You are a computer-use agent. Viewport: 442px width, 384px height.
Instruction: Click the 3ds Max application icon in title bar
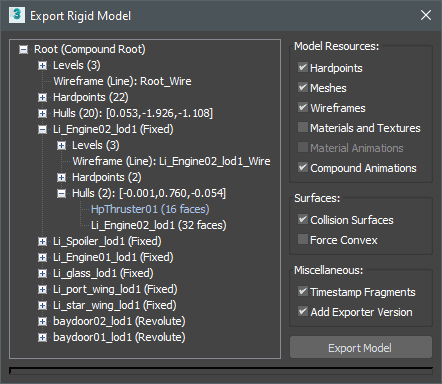pos(17,15)
